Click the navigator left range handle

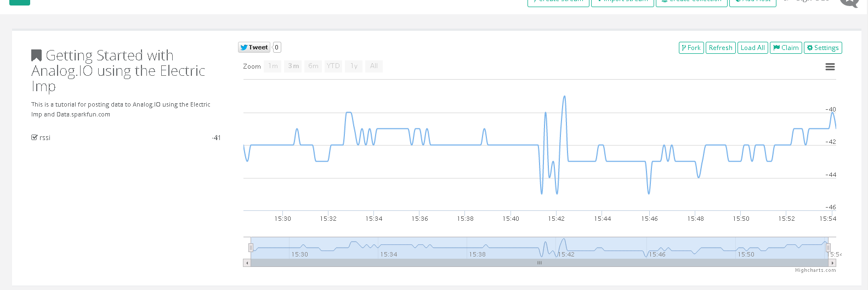click(251, 248)
